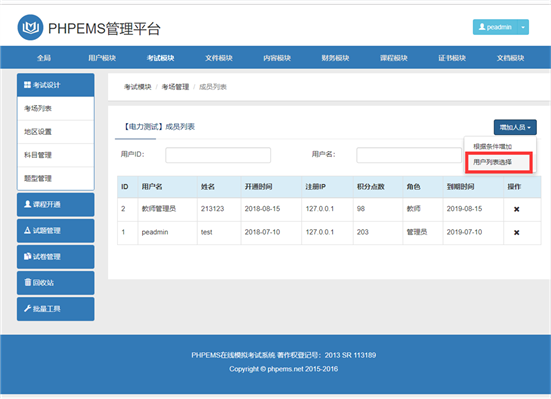
Task: Switch to 考试模块 in the nav bar
Action: tap(161, 58)
